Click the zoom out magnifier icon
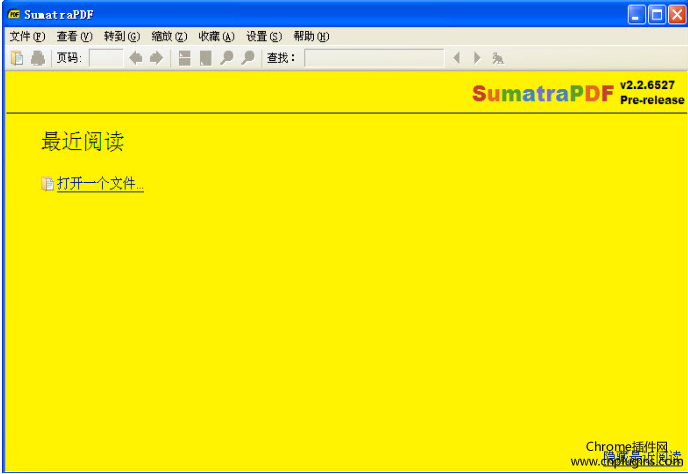The image size is (688, 474). pos(226,58)
